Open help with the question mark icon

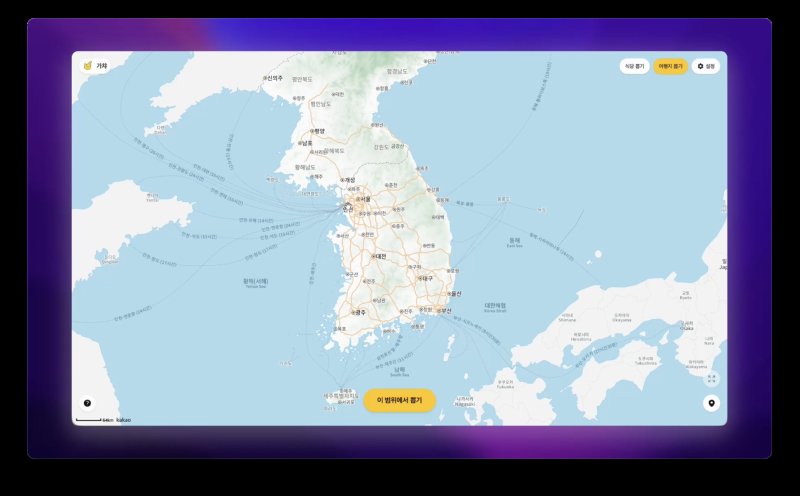coord(87,403)
